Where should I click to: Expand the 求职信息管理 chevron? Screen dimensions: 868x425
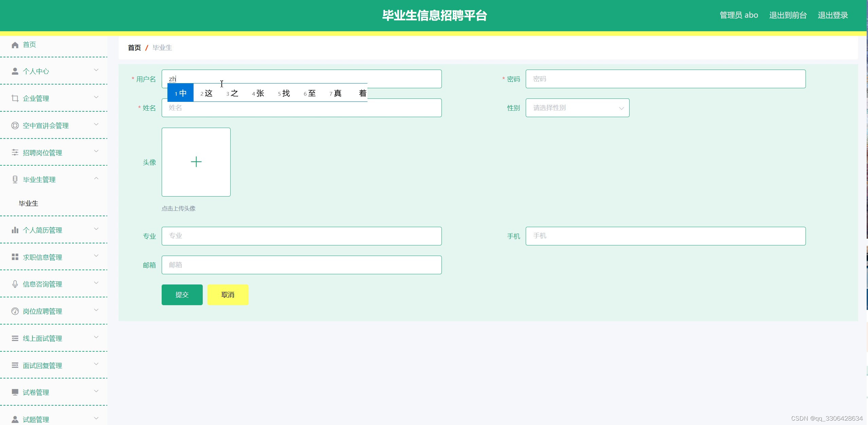(x=96, y=256)
